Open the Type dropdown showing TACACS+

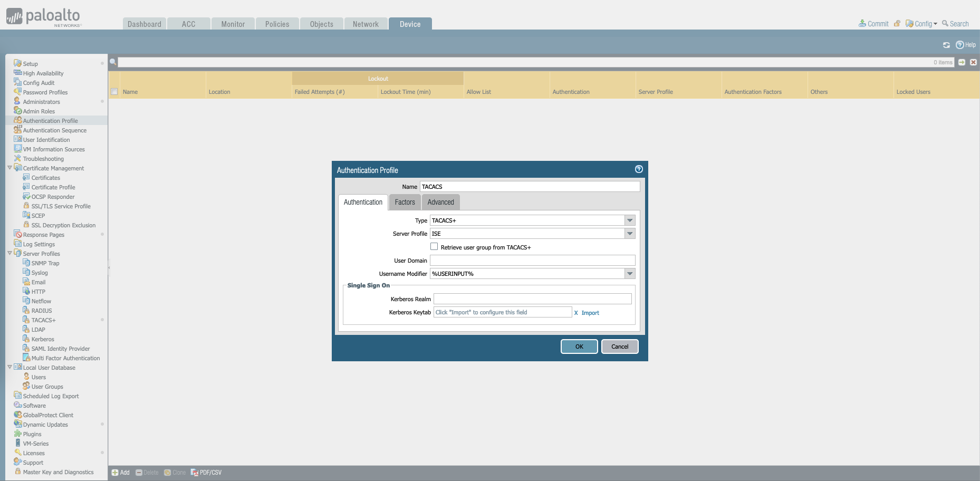point(630,220)
